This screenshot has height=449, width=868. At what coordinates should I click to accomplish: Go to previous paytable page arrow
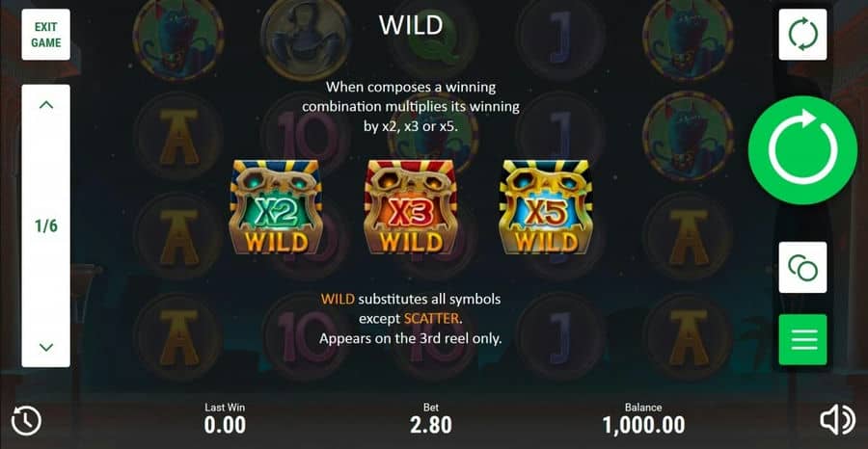tap(46, 104)
